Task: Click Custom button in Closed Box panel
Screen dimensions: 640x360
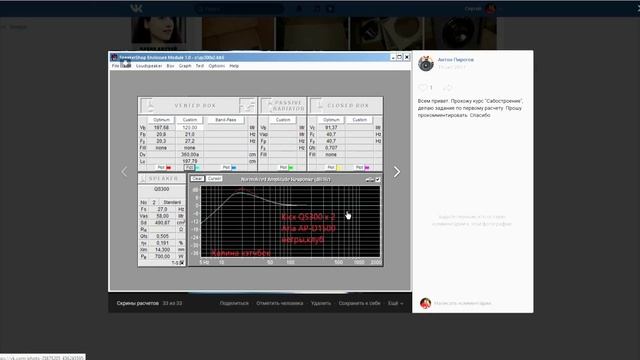Action: tap(359, 120)
